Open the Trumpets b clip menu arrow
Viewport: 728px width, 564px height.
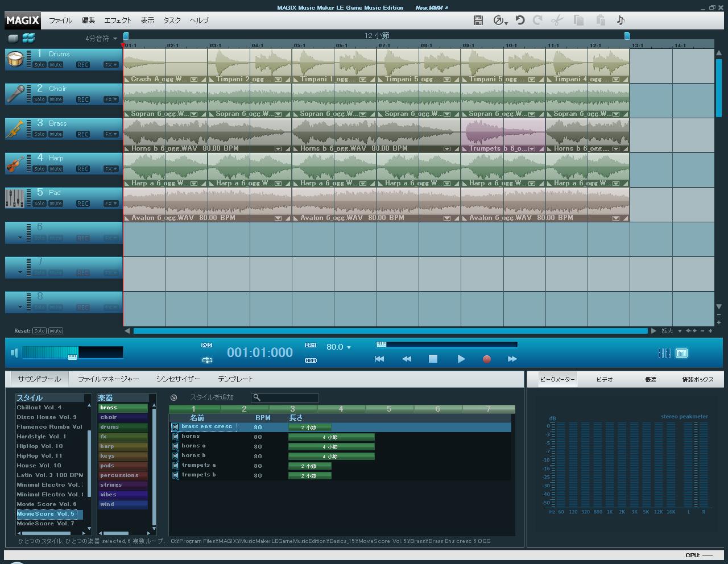(532, 149)
